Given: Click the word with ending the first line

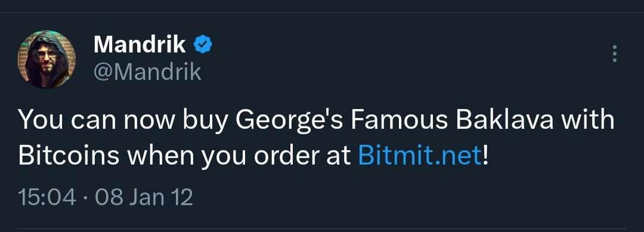Looking at the screenshot, I should pos(590,119).
